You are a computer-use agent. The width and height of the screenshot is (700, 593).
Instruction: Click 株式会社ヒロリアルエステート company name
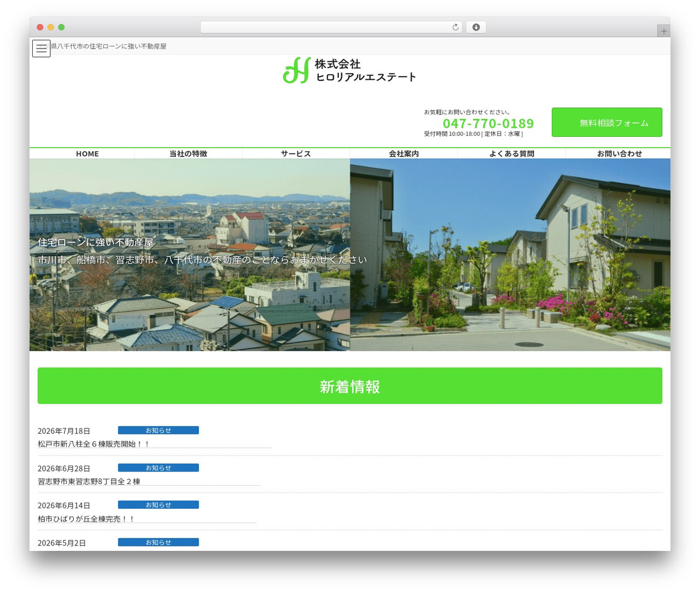pos(365,71)
